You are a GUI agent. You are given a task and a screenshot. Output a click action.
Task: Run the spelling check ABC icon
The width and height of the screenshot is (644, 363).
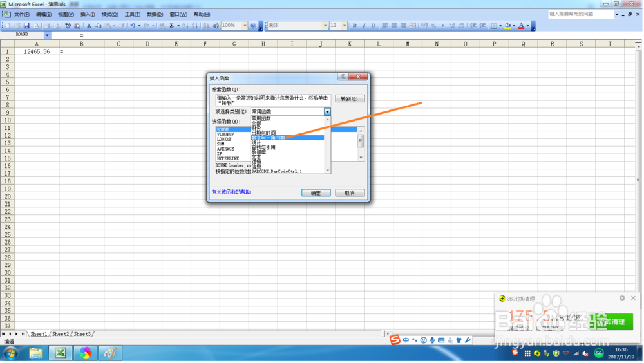pos(68,26)
